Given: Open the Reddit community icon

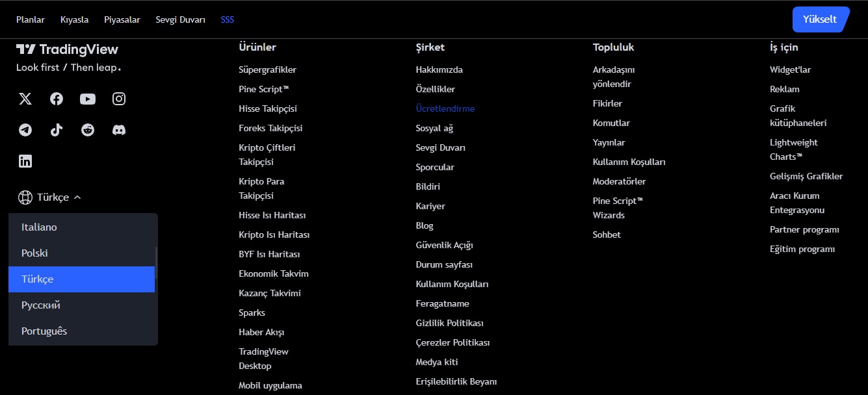Looking at the screenshot, I should click(x=88, y=130).
